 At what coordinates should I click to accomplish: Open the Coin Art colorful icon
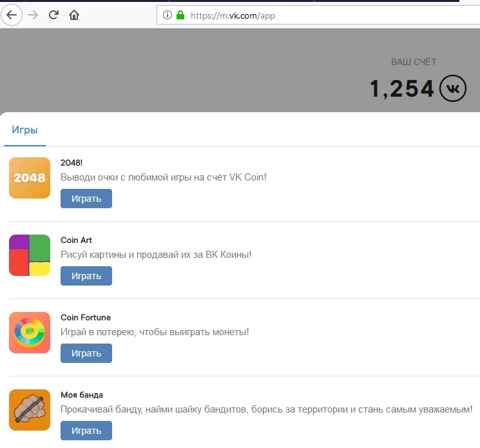(30, 255)
